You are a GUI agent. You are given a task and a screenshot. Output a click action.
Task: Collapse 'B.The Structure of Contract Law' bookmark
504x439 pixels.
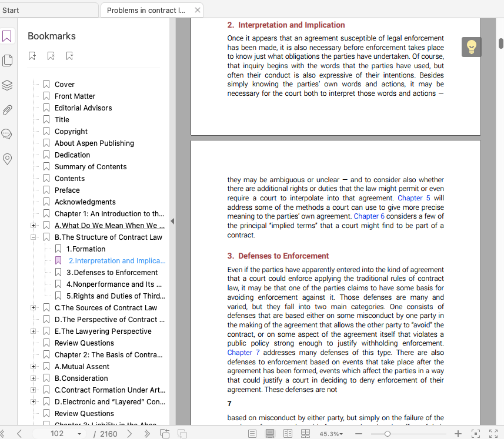point(33,237)
